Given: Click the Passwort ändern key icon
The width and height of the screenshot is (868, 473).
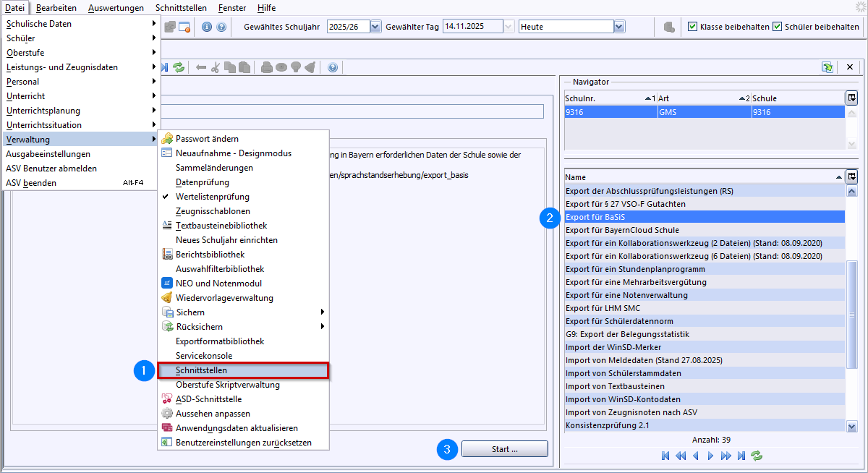Looking at the screenshot, I should (x=167, y=139).
